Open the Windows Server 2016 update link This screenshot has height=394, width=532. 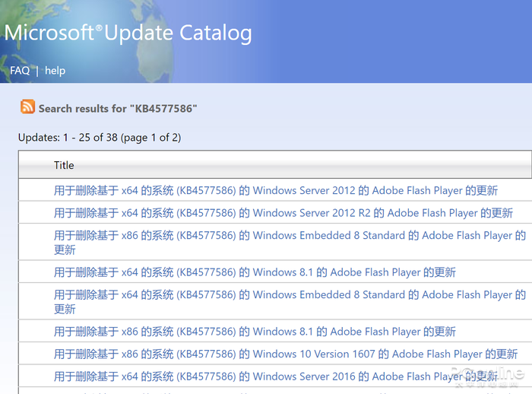[276, 377]
